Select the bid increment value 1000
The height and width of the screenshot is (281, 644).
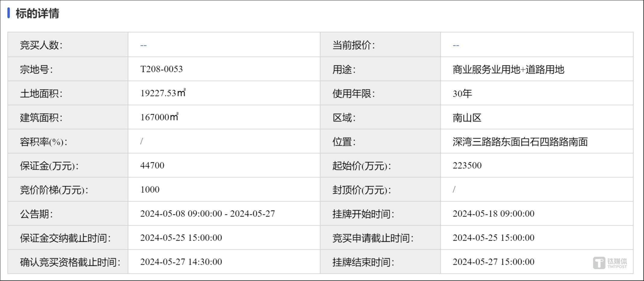[150, 189]
